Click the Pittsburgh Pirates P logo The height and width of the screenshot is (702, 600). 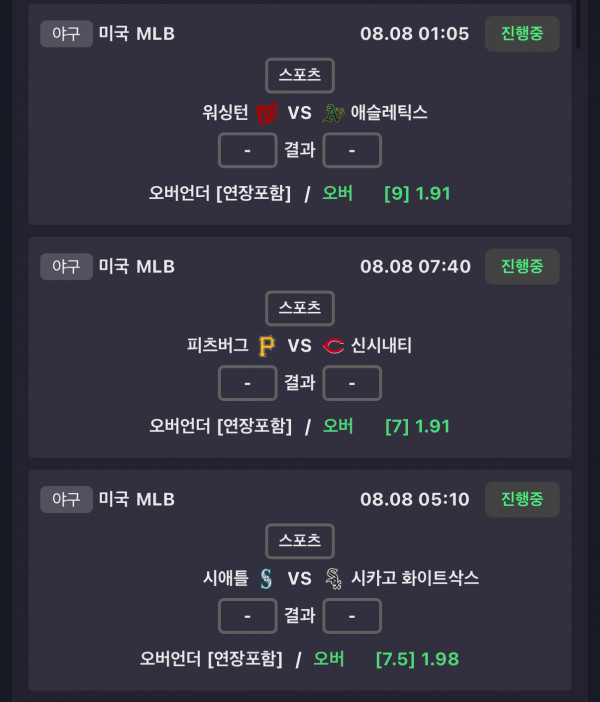coord(267,346)
